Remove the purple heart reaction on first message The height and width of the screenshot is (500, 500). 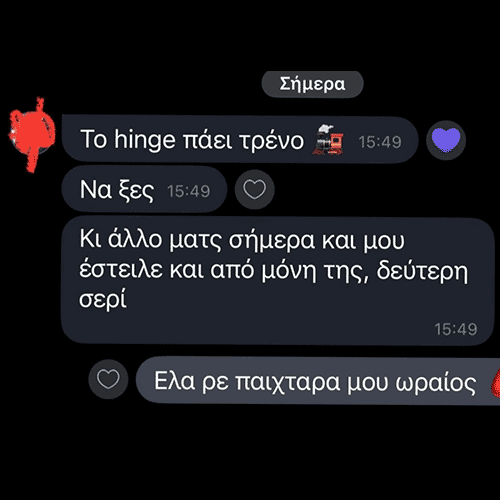446,140
